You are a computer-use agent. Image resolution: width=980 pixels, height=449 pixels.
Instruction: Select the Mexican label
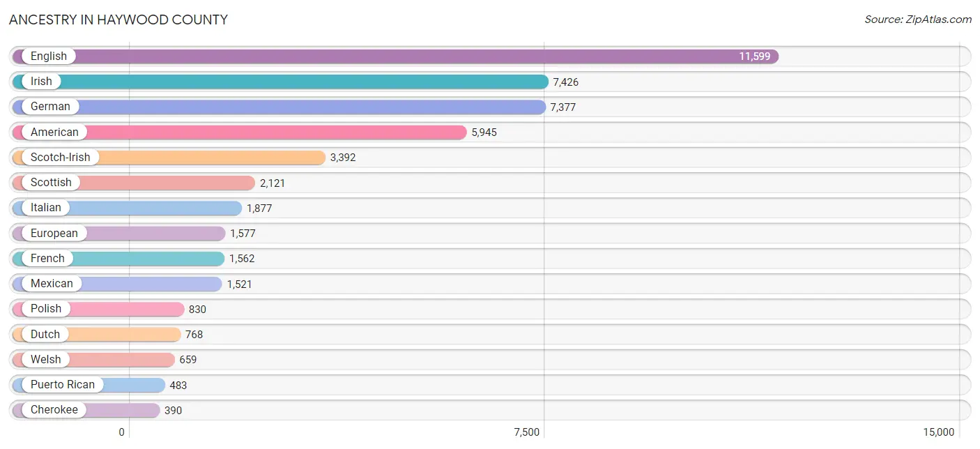[x=52, y=284]
